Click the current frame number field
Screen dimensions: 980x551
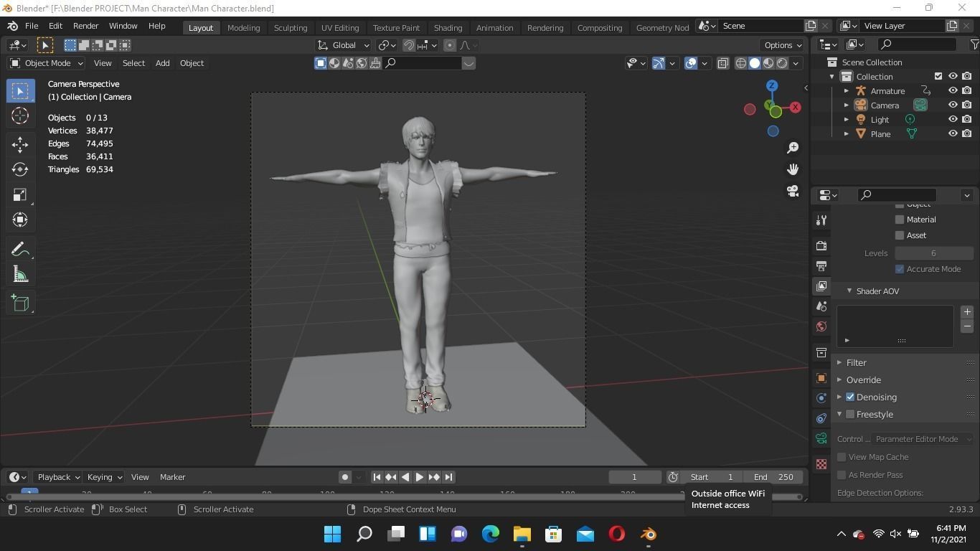[x=634, y=477]
